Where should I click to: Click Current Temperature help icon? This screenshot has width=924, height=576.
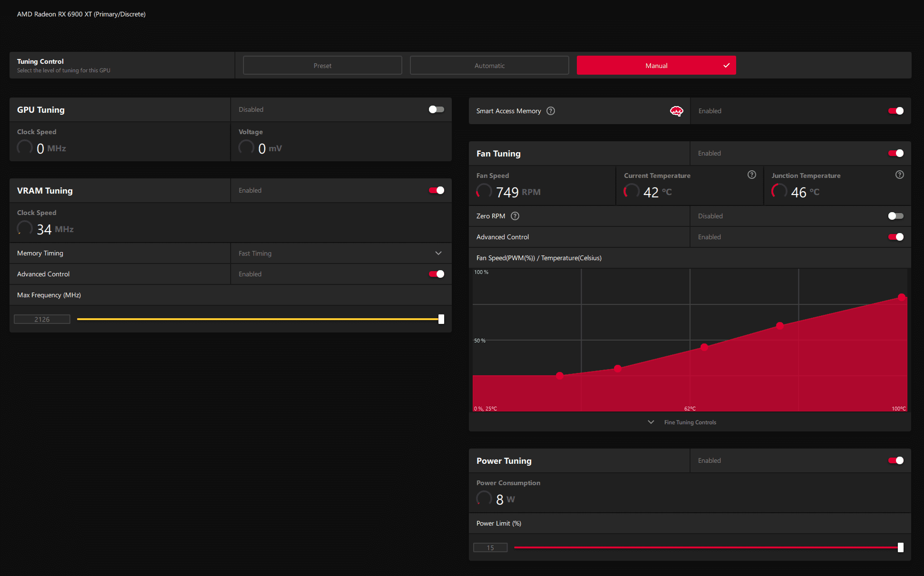click(x=751, y=175)
